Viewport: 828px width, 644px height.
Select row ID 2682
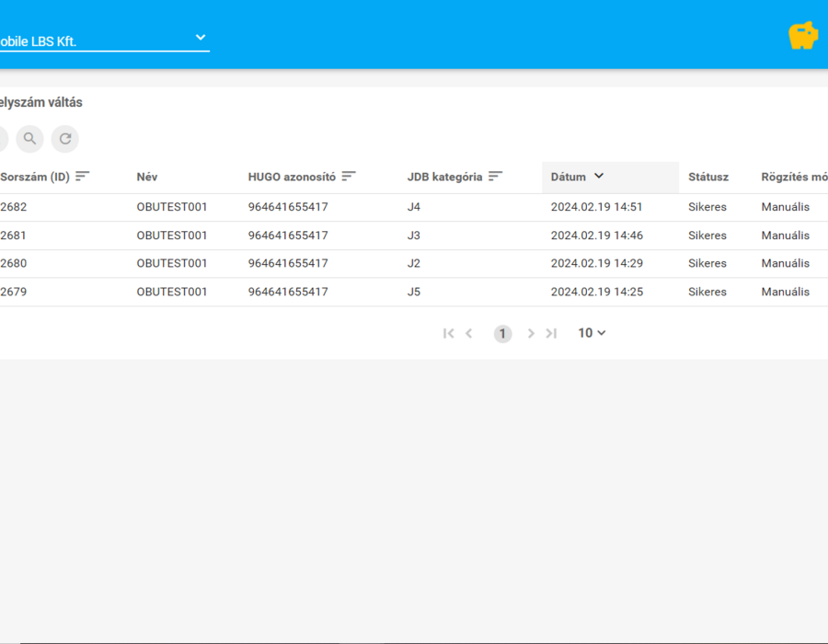(x=13, y=207)
